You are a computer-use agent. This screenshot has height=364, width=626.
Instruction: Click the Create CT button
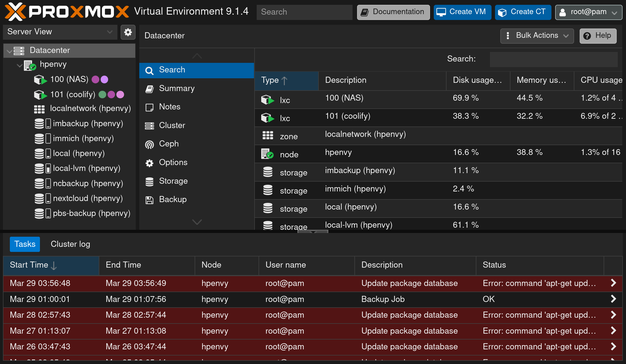[x=523, y=12]
